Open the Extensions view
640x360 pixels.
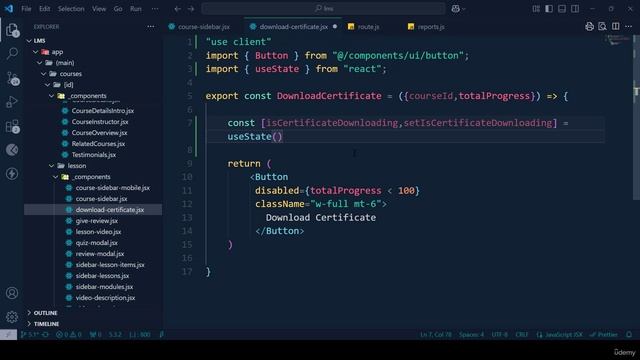(12, 126)
